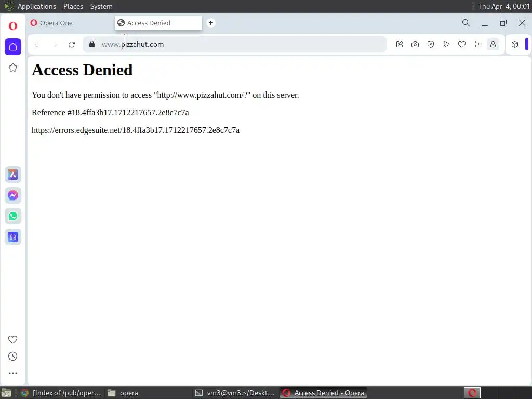This screenshot has width=532, height=399.
Task: Open the Pinboards edit icon in address bar
Action: [x=400, y=44]
